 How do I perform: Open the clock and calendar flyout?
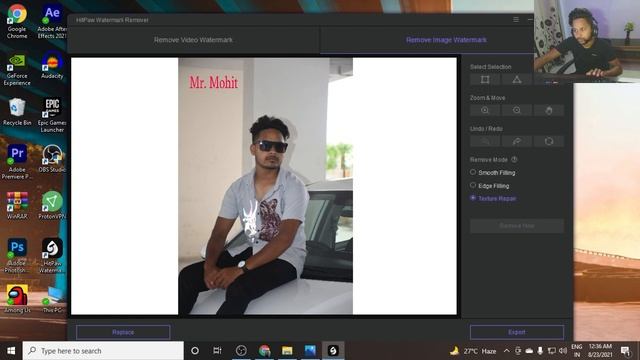[x=600, y=351]
